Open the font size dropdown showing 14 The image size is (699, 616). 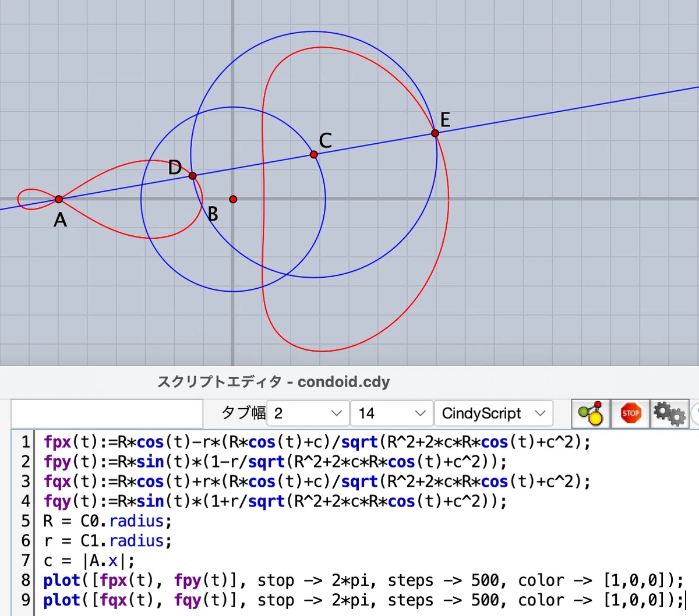tap(392, 413)
